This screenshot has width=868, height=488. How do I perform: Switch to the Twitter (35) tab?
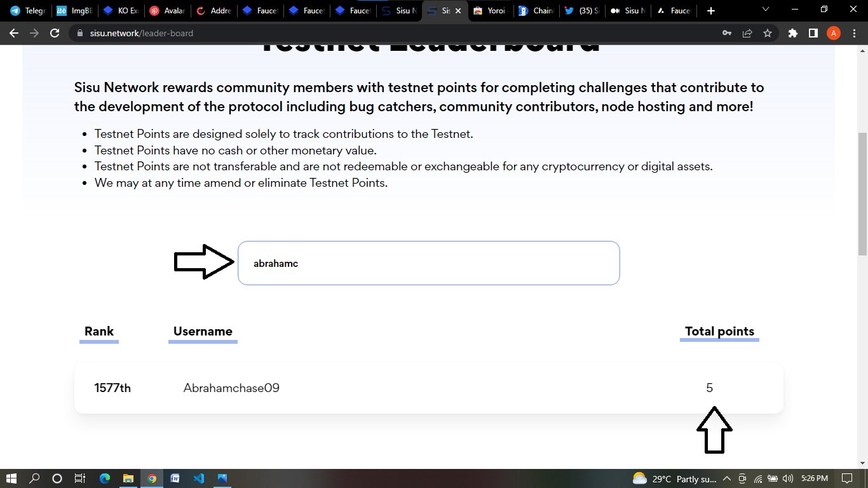[583, 11]
